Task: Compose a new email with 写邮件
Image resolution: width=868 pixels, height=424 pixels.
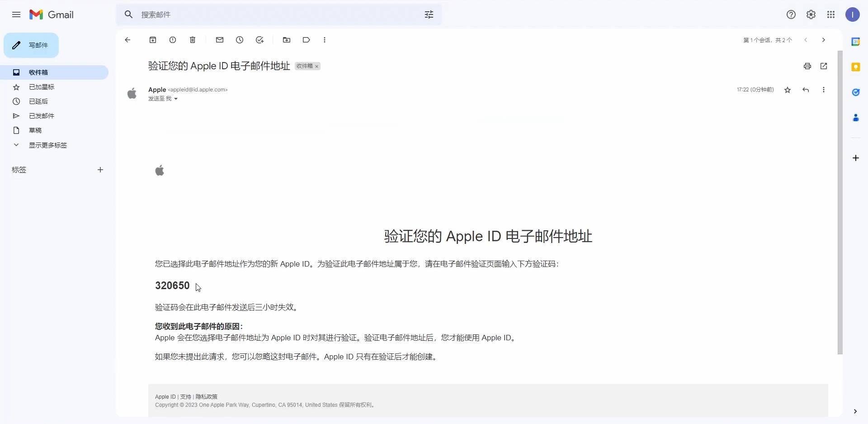Action: tap(31, 45)
